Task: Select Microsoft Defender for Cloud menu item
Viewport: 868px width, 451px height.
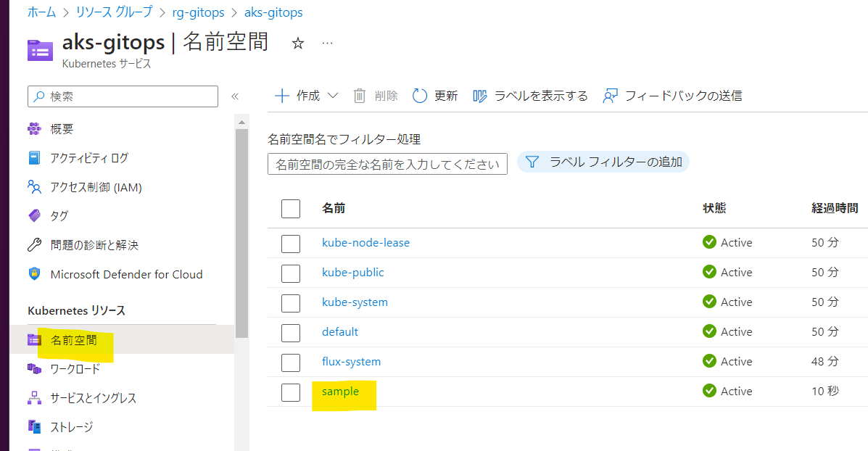Action: [x=126, y=274]
